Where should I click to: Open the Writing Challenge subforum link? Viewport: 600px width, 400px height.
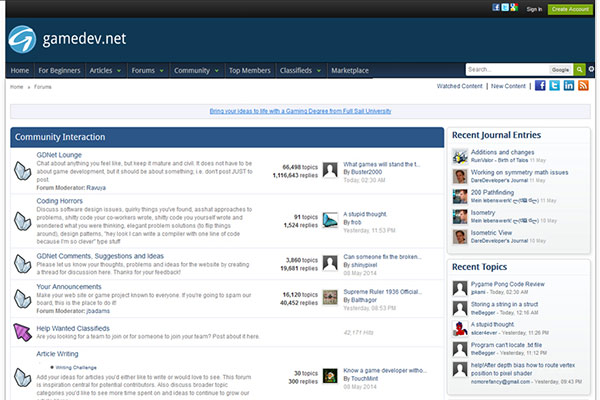point(76,367)
